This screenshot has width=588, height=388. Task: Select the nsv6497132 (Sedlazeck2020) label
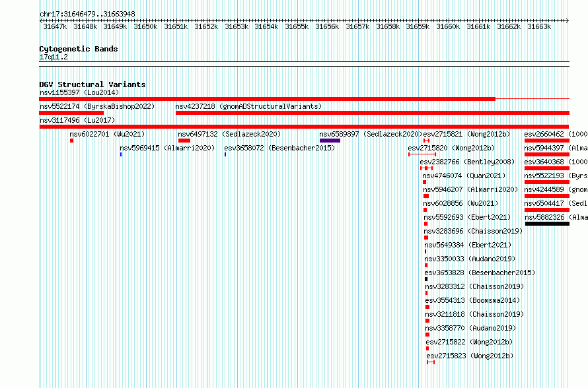229,134
